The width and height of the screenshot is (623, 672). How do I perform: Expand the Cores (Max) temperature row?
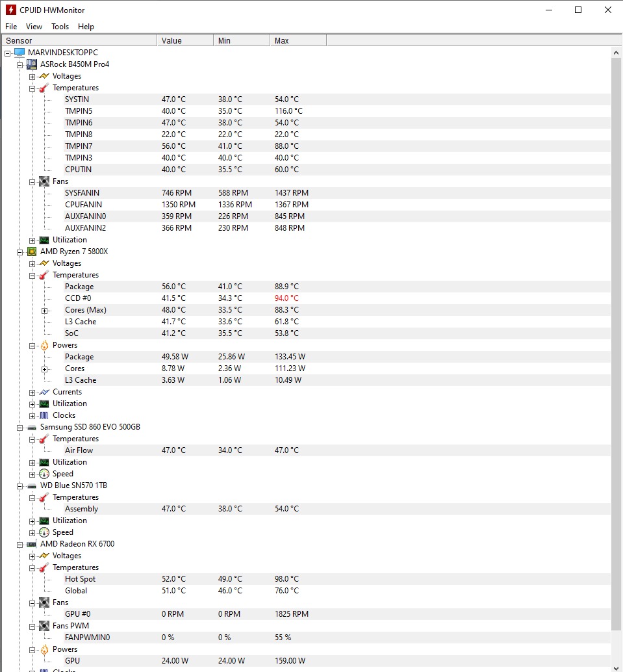click(45, 311)
